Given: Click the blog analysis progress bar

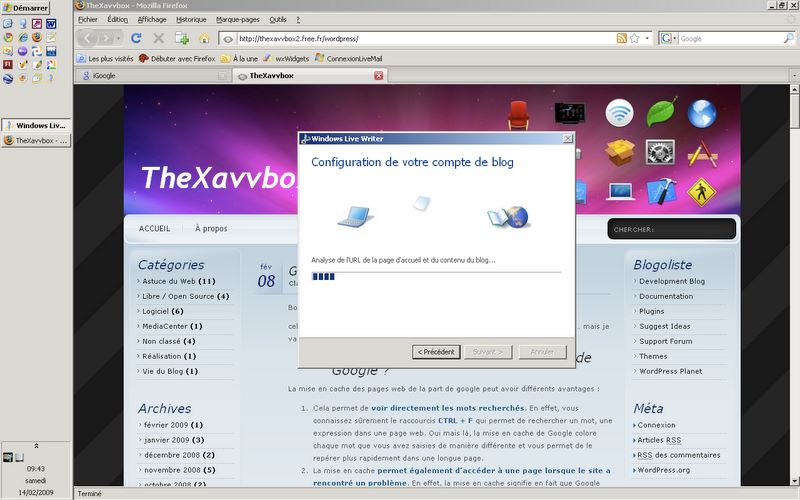Looking at the screenshot, I should coord(436,276).
